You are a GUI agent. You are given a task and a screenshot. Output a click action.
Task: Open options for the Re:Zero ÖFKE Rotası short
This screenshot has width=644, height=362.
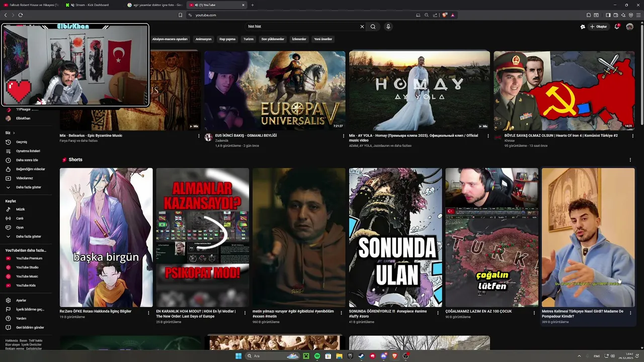(x=148, y=313)
